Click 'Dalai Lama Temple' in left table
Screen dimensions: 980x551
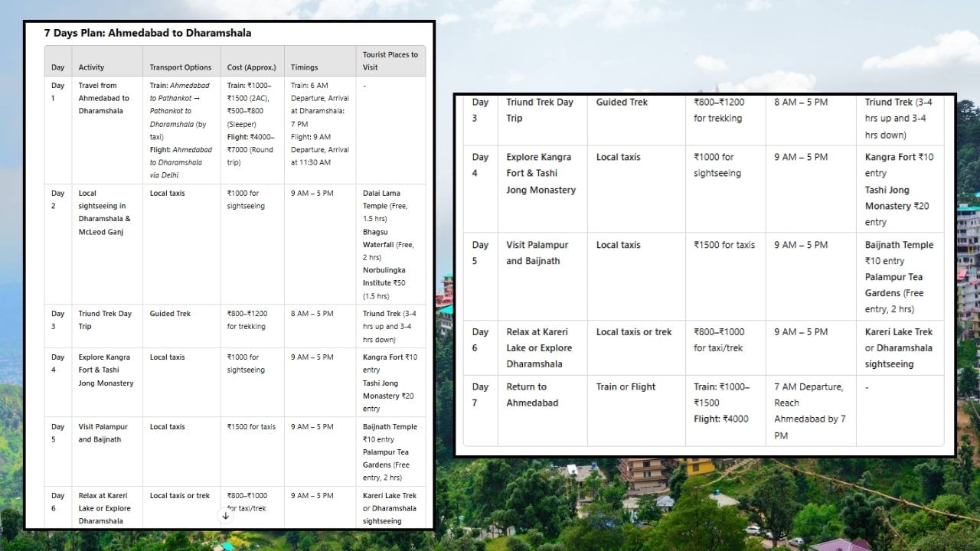coord(382,199)
